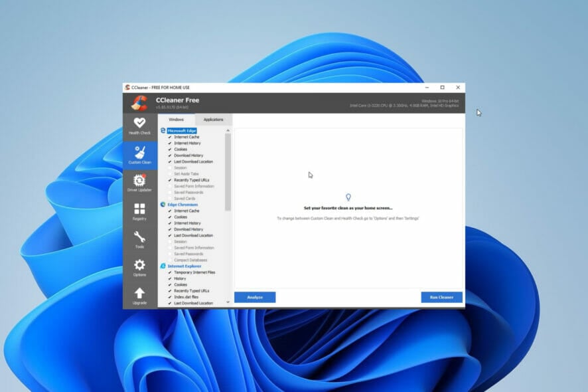The width and height of the screenshot is (588, 392).
Task: Uncheck Cookies under Edge Chromium
Action: (170, 217)
